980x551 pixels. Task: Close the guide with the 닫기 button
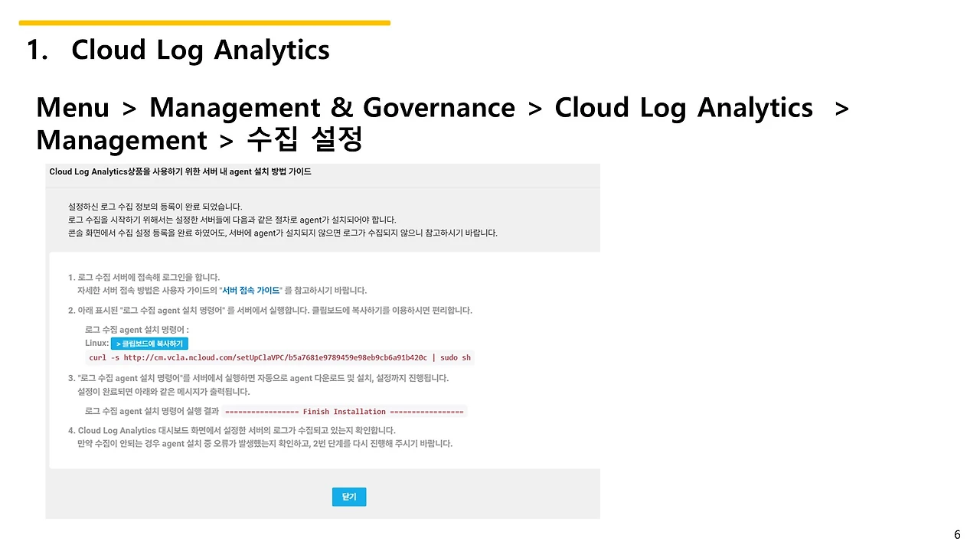click(349, 497)
